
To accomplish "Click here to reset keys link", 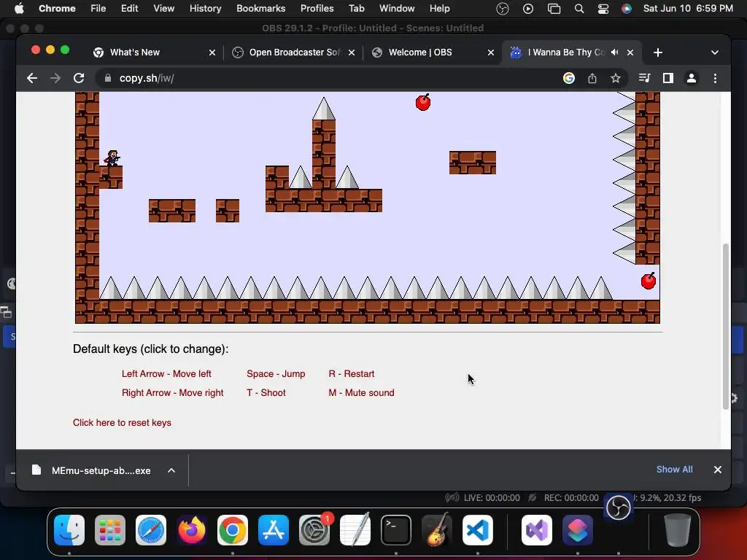I will [x=122, y=423].
